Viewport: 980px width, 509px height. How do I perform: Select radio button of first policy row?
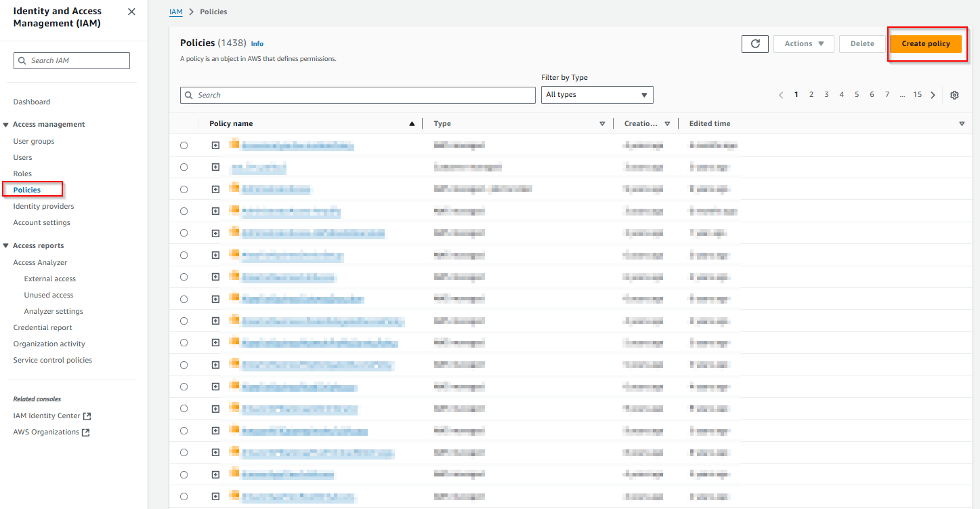click(184, 146)
